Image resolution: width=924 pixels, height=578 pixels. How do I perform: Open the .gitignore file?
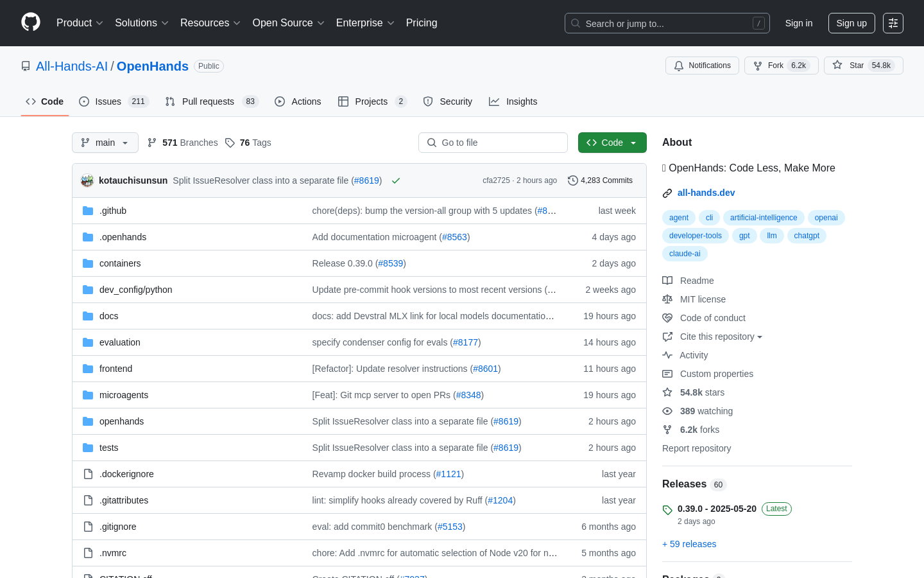point(117,527)
